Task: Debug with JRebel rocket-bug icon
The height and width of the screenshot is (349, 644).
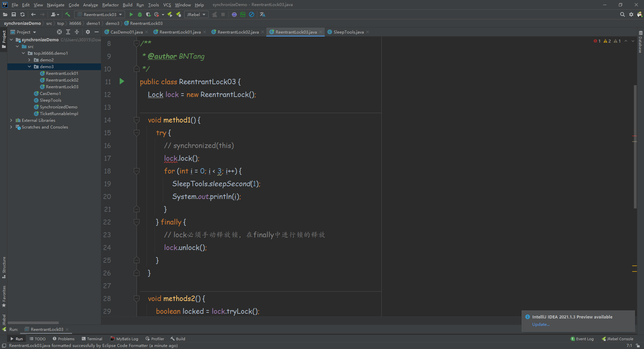Action: (178, 14)
